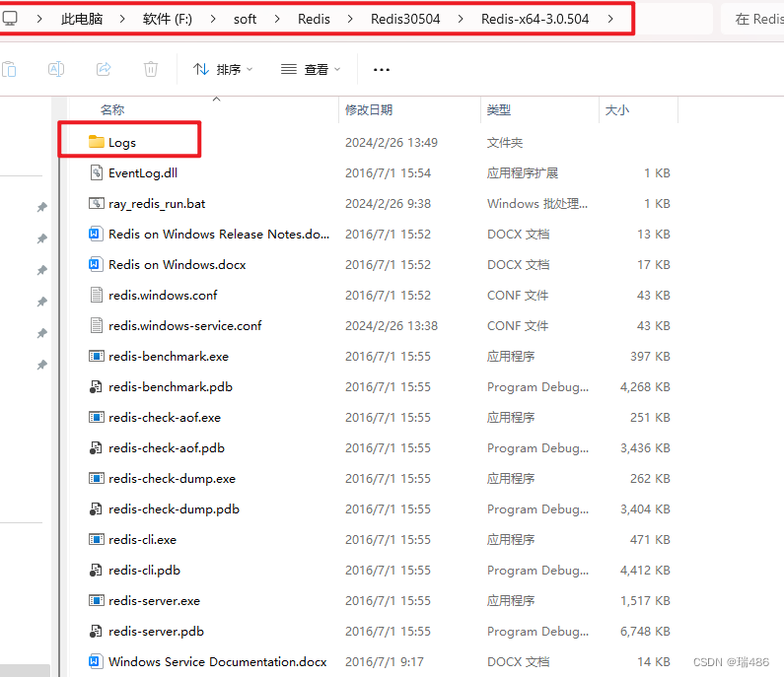Click the redis-check-dump.pdb icon
Screen dimensions: 784x677
pyautogui.click(x=96, y=508)
